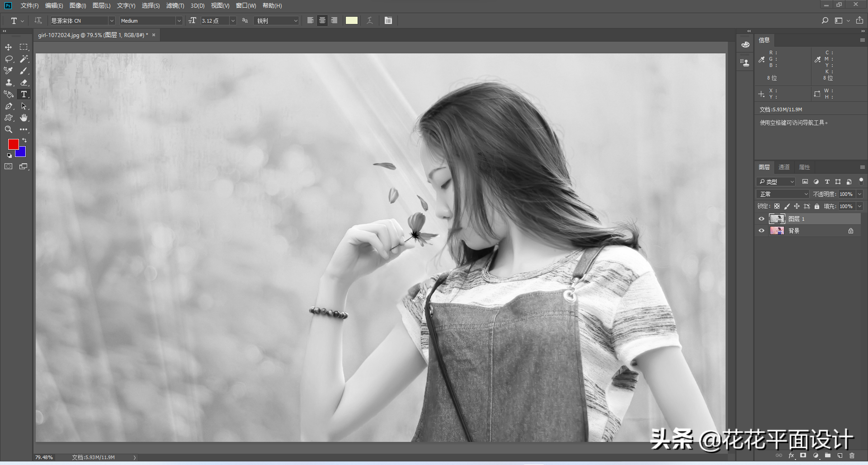Open the 正常 blend mode dropdown
Viewport: 868px width, 465px height.
(783, 194)
